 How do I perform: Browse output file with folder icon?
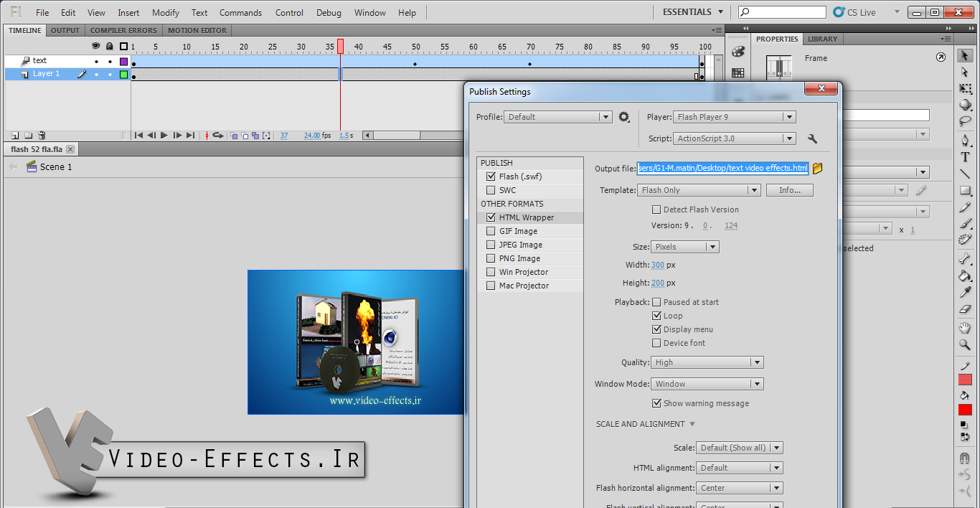(817, 169)
